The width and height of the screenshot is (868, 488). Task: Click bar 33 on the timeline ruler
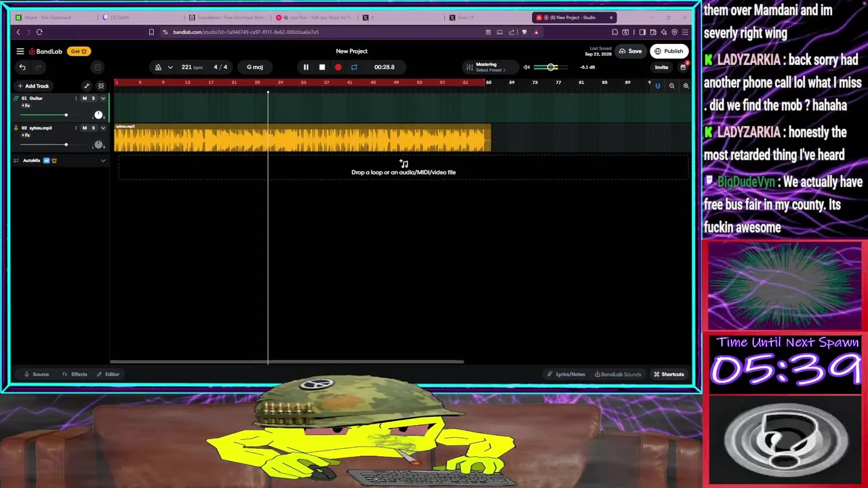303,83
